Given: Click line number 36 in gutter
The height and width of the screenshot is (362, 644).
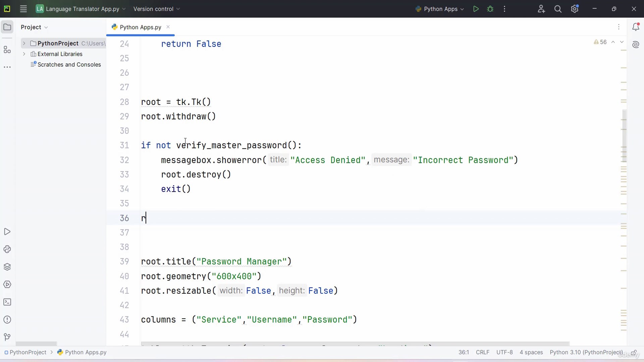Looking at the screenshot, I should [x=124, y=218].
